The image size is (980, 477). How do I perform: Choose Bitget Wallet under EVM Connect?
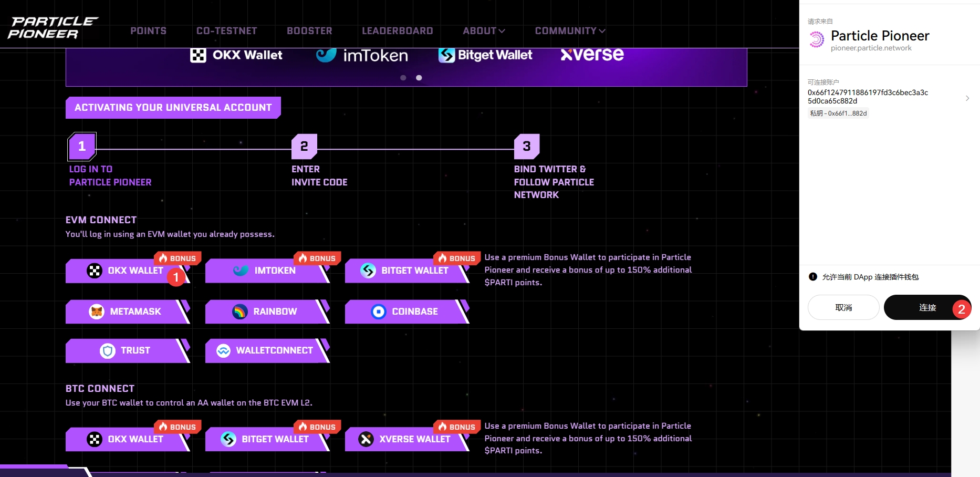coord(405,271)
